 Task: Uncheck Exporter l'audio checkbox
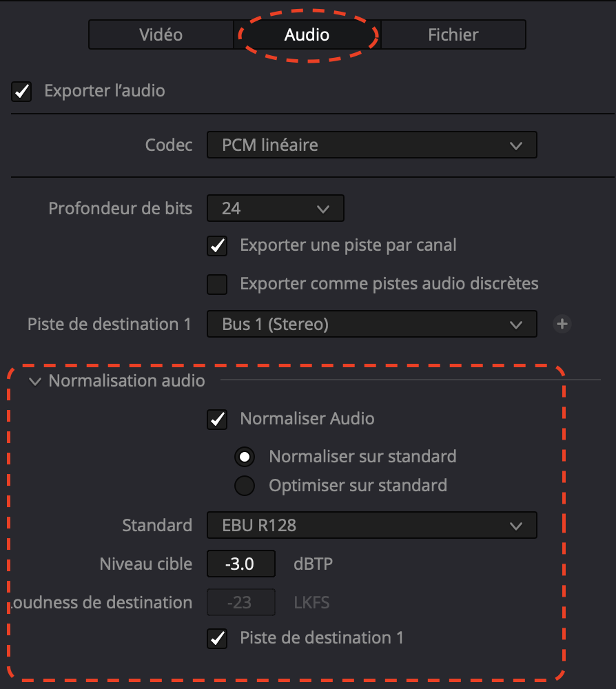(22, 91)
